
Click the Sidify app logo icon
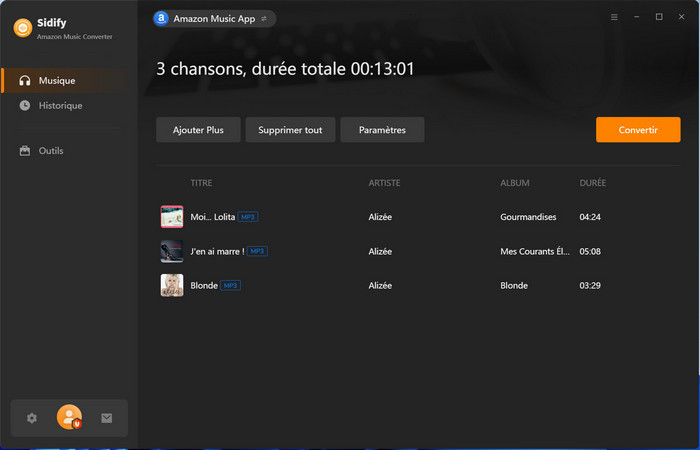click(x=21, y=28)
